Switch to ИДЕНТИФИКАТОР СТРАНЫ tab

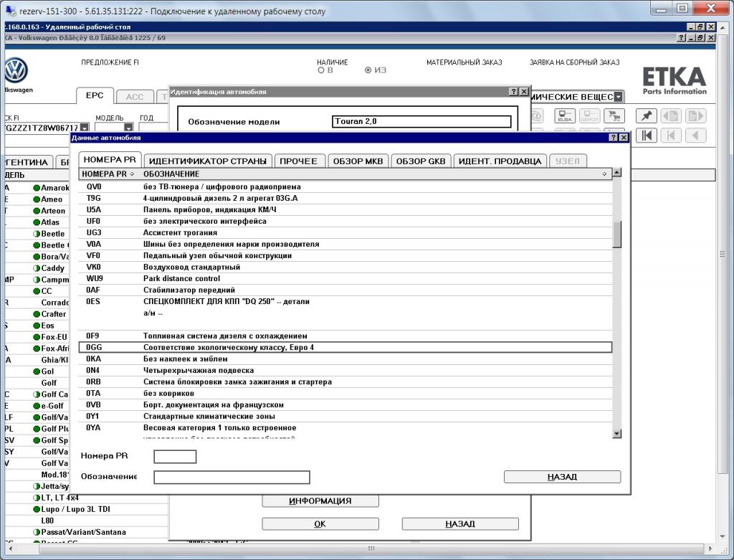[208, 161]
